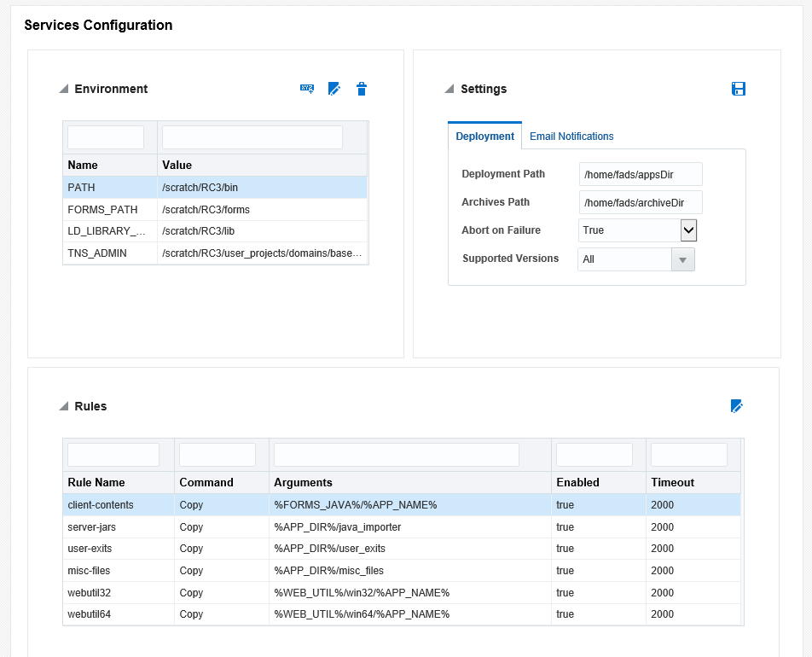Image resolution: width=812 pixels, height=657 pixels.
Task: Click Timeout filter box
Action: pyautogui.click(x=689, y=455)
